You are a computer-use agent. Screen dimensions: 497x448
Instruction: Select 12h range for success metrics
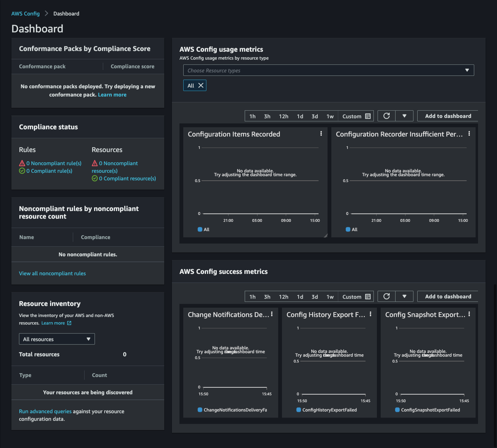tap(284, 297)
